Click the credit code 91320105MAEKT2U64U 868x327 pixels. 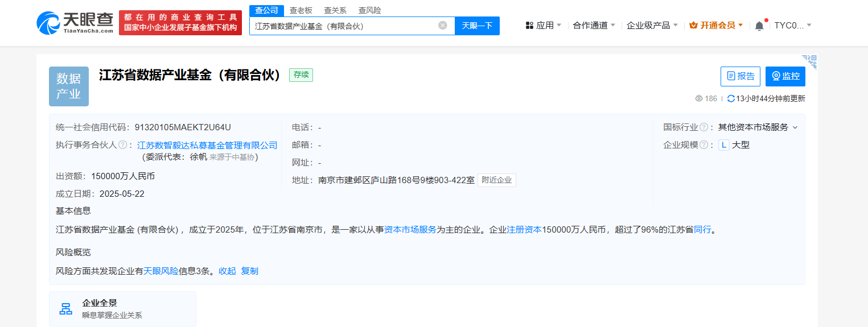click(x=183, y=127)
